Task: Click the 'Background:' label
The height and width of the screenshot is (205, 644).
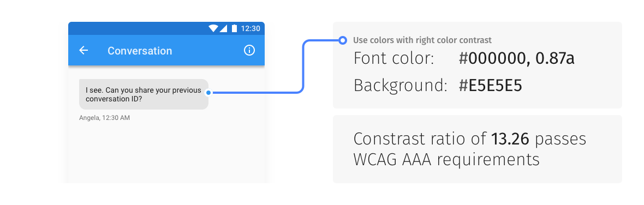Action: (x=401, y=86)
